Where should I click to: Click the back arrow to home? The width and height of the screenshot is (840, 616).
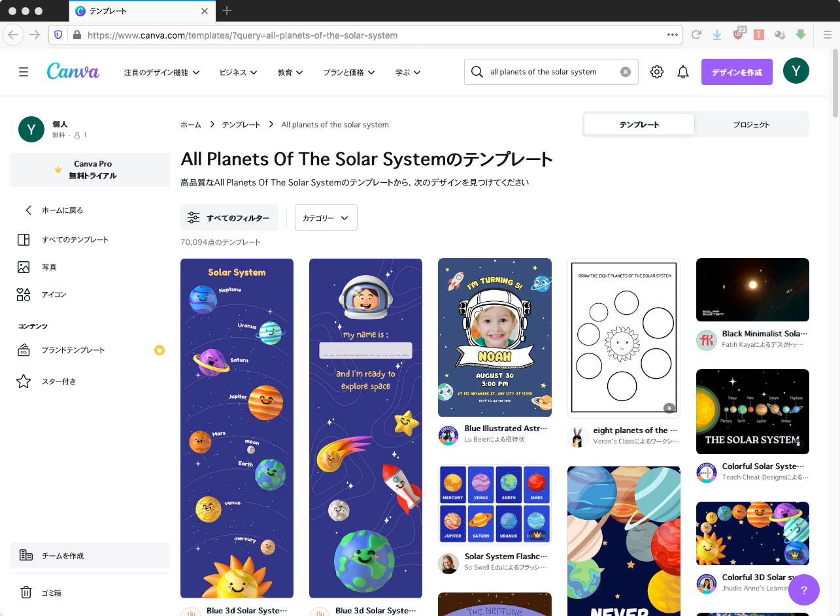[28, 210]
